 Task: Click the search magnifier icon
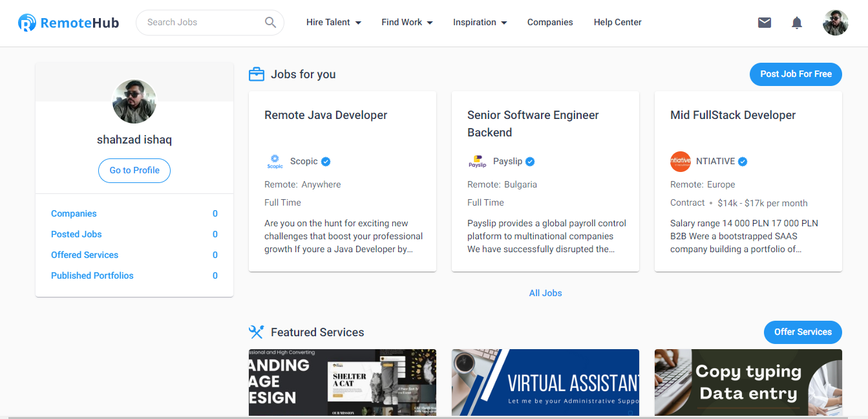(271, 23)
